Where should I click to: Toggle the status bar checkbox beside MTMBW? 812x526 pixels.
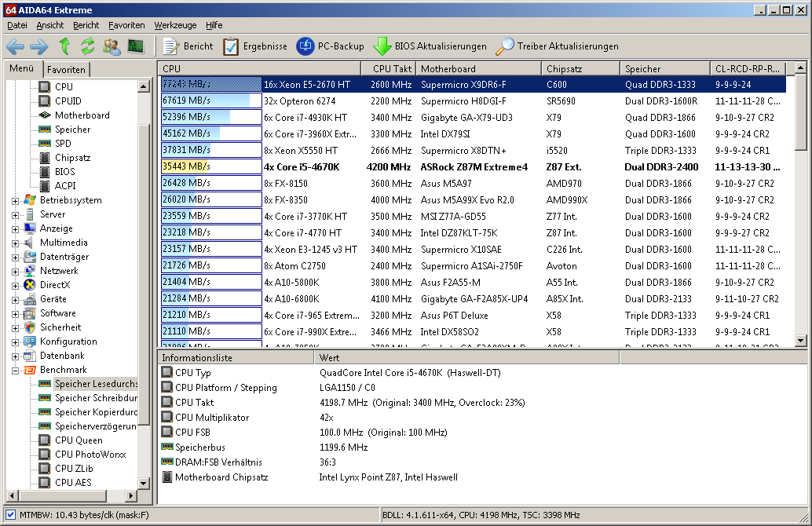[x=10, y=514]
